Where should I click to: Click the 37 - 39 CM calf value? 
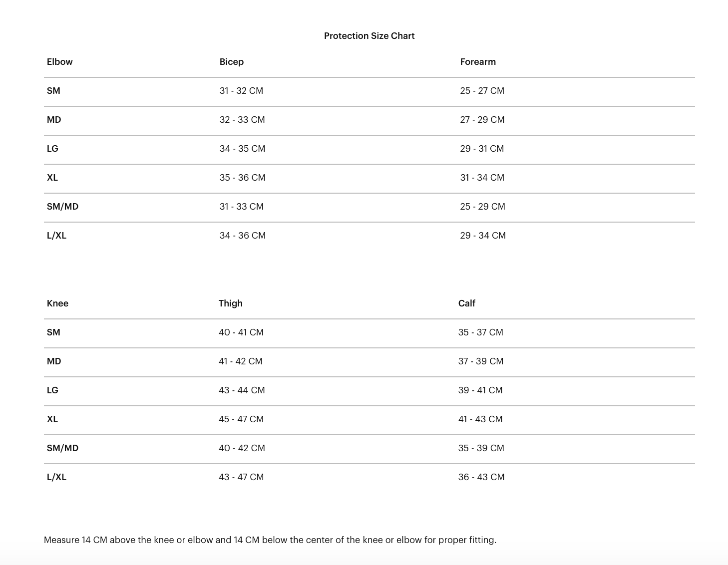point(481,361)
